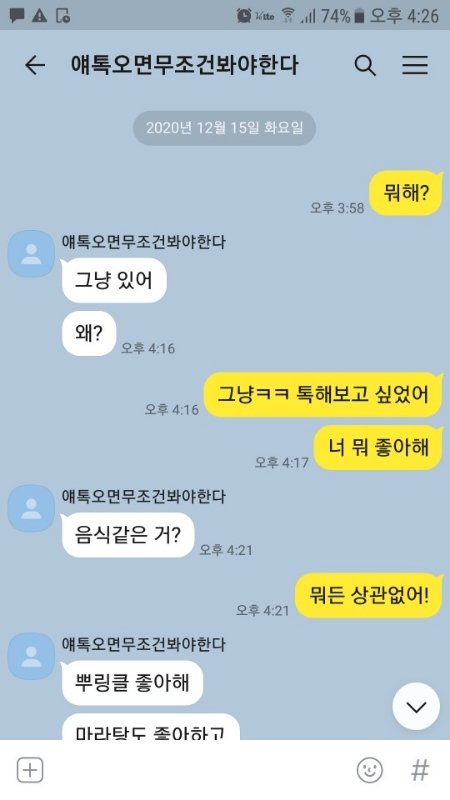The image size is (450, 800).
Task: Tap the 왜? message bubble
Action: pos(89,334)
